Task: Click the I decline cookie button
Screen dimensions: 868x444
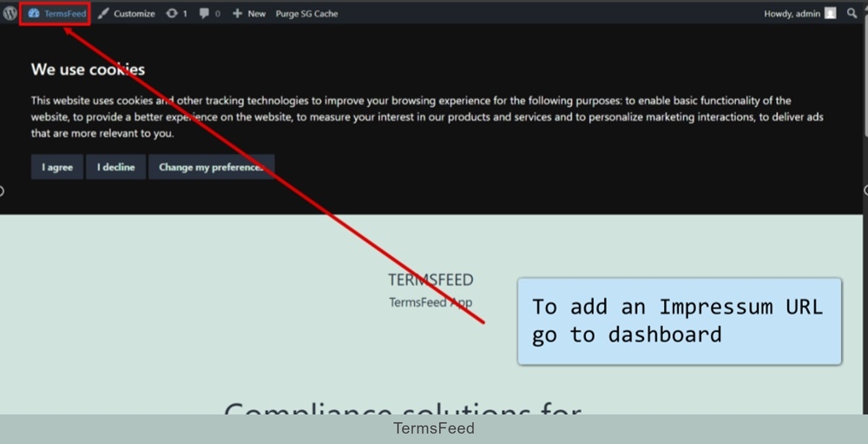Action: pyautogui.click(x=115, y=167)
